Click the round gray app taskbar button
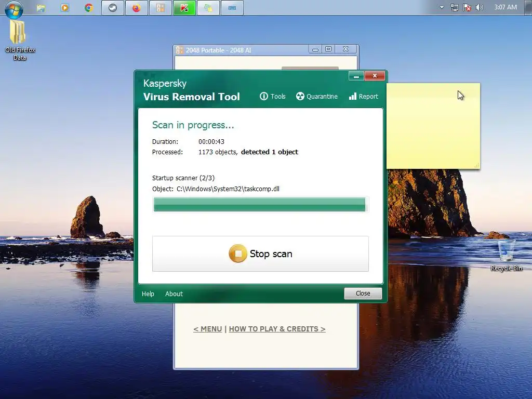The height and width of the screenshot is (399, 532). (x=113, y=8)
